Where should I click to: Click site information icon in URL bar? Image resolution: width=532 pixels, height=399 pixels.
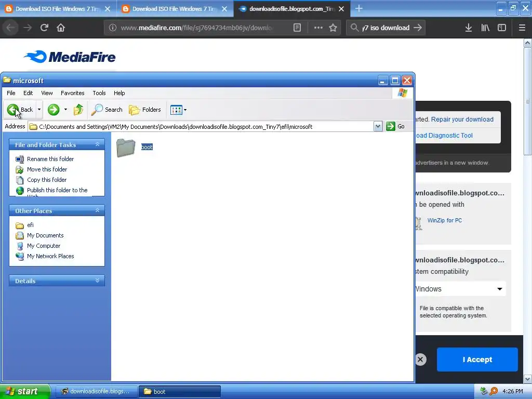pyautogui.click(x=113, y=28)
